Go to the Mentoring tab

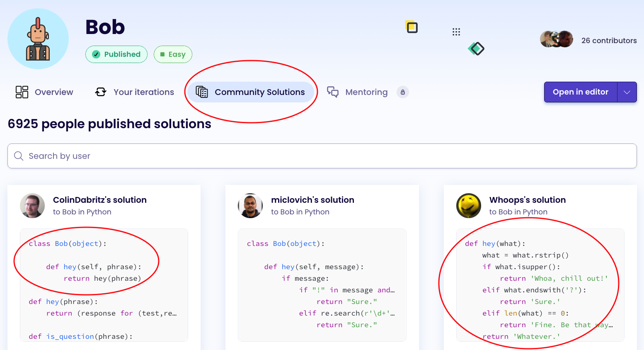click(x=357, y=92)
